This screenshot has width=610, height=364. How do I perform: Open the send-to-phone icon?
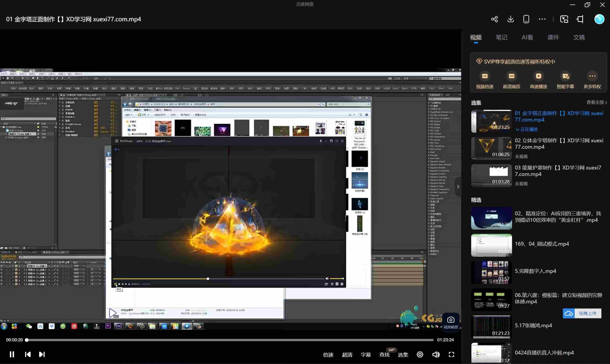tap(526, 19)
